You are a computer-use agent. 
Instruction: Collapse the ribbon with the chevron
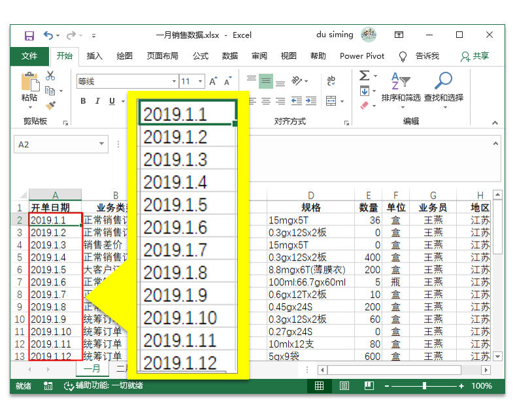pyautogui.click(x=495, y=123)
